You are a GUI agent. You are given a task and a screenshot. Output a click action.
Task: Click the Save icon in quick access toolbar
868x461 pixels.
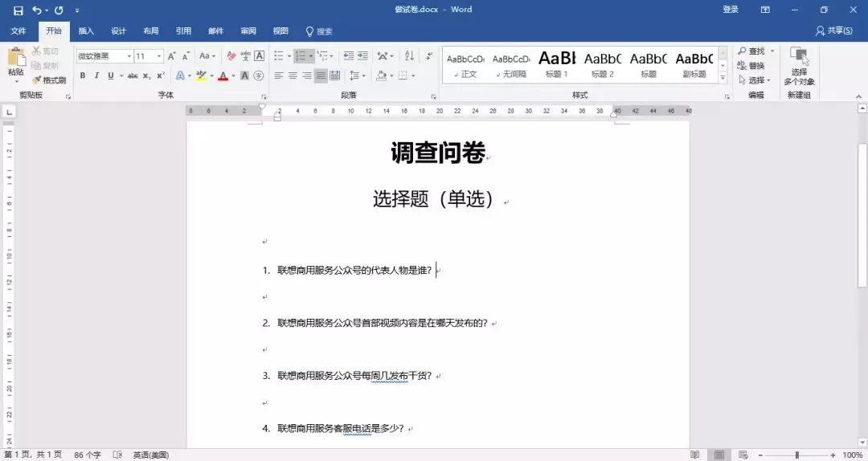(x=18, y=10)
